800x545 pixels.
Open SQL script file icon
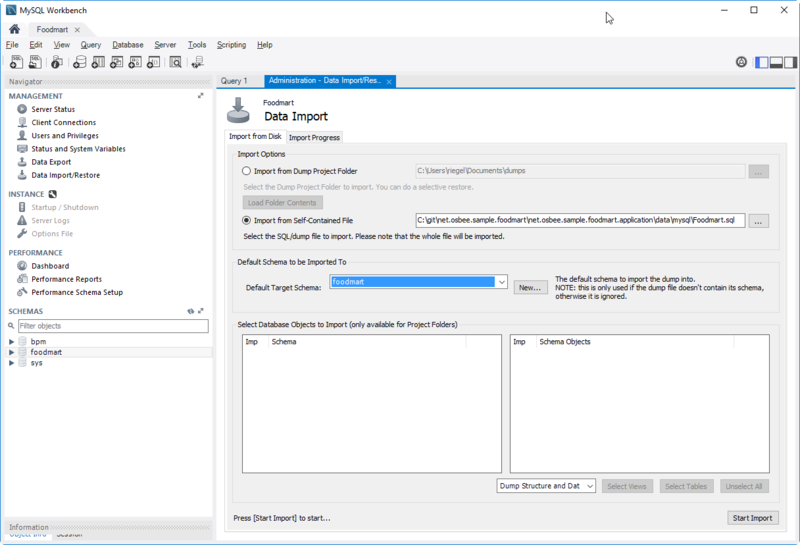tap(35, 62)
